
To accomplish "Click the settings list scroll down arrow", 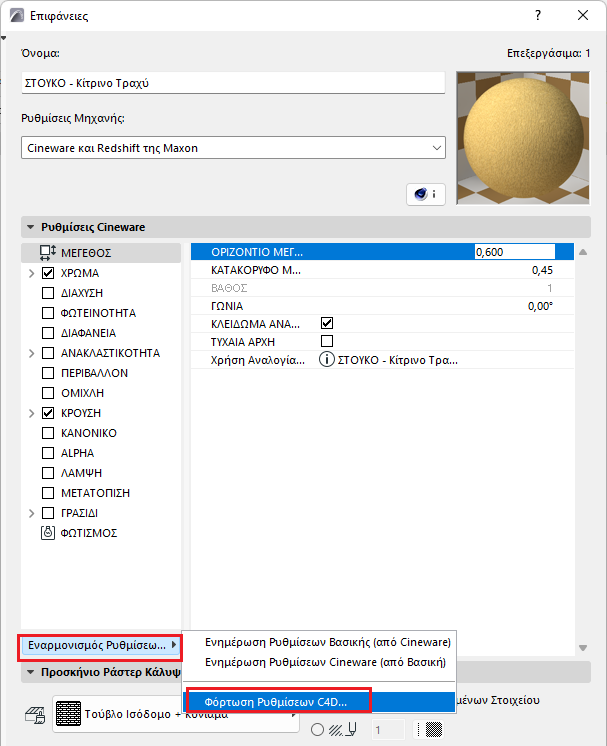I will pyautogui.click(x=583, y=648).
